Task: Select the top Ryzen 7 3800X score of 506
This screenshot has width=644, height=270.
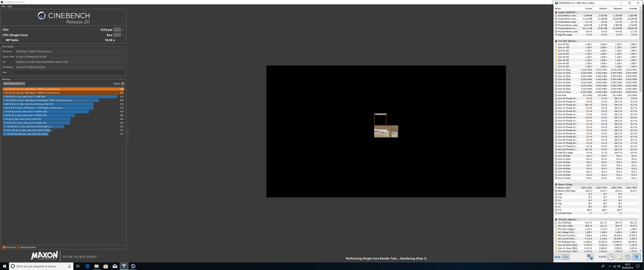Action: (63, 89)
